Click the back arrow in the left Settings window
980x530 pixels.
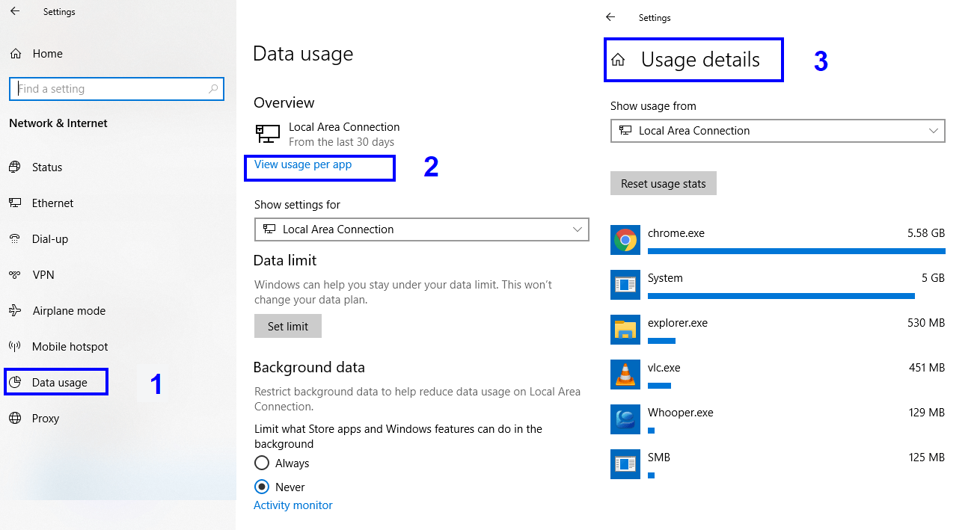click(x=15, y=11)
